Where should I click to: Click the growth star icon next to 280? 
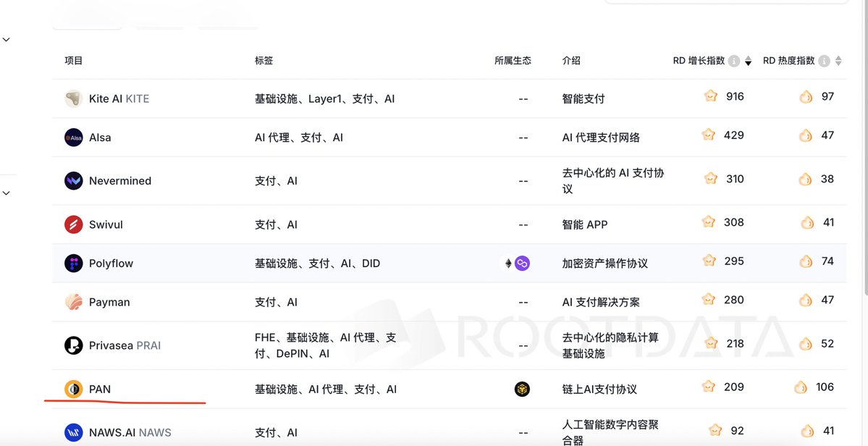click(709, 299)
